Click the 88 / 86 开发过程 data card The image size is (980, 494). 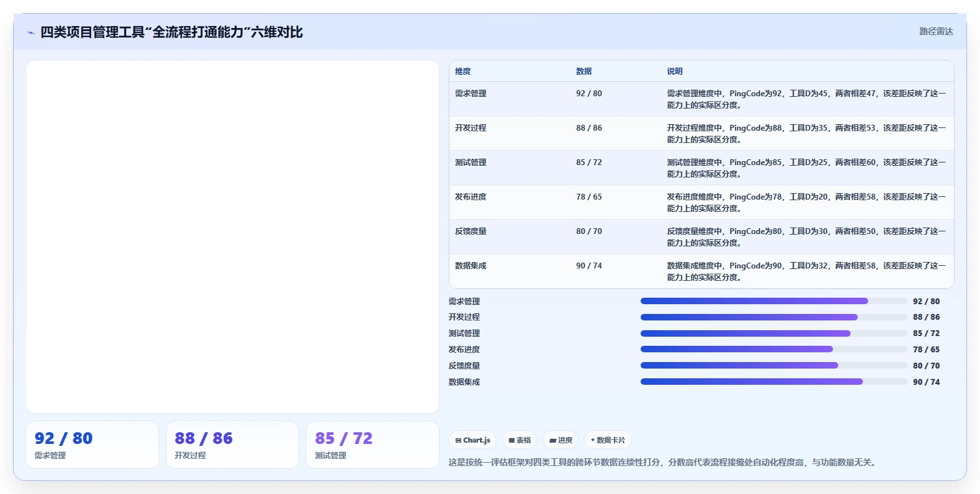[232, 445]
